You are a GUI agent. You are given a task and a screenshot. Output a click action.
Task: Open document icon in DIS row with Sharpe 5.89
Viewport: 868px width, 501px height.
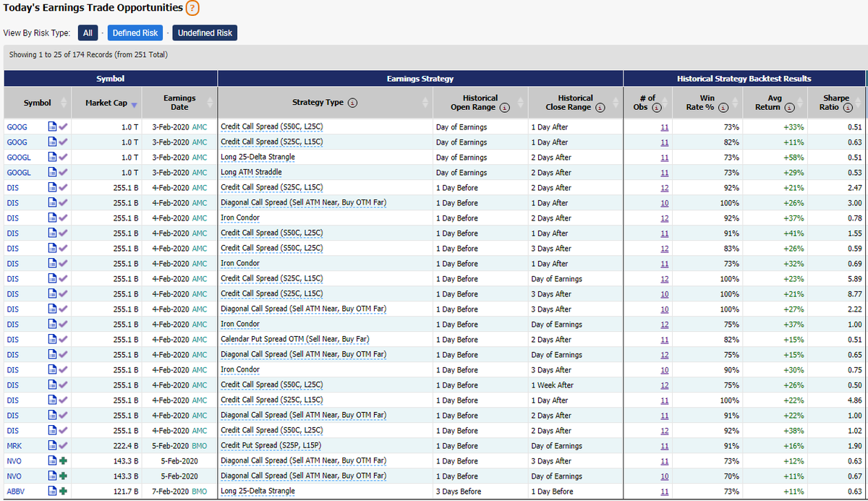pos(52,279)
